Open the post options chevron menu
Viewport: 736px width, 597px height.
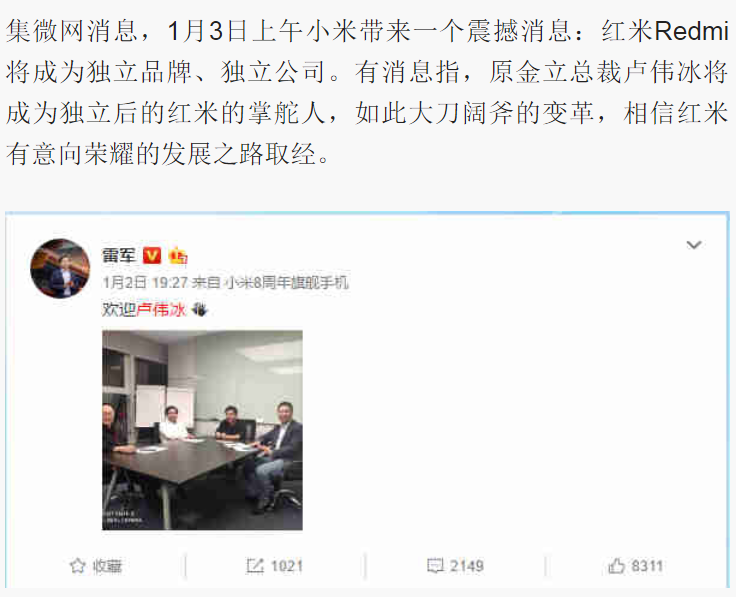pos(694,245)
